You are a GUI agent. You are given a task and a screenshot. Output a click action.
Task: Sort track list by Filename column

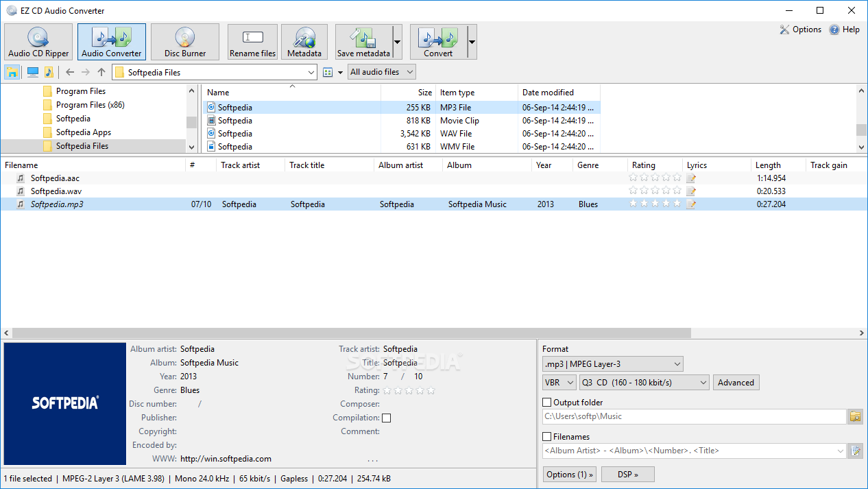(x=93, y=165)
